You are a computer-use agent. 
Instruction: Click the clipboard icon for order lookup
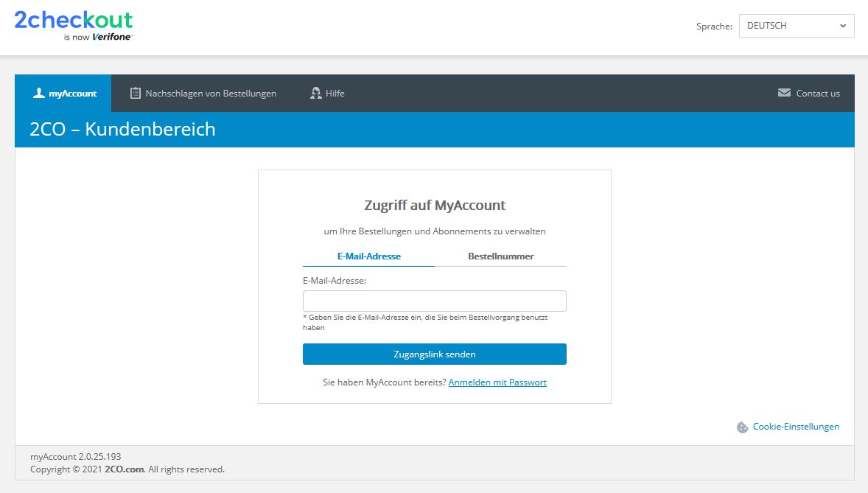[135, 93]
